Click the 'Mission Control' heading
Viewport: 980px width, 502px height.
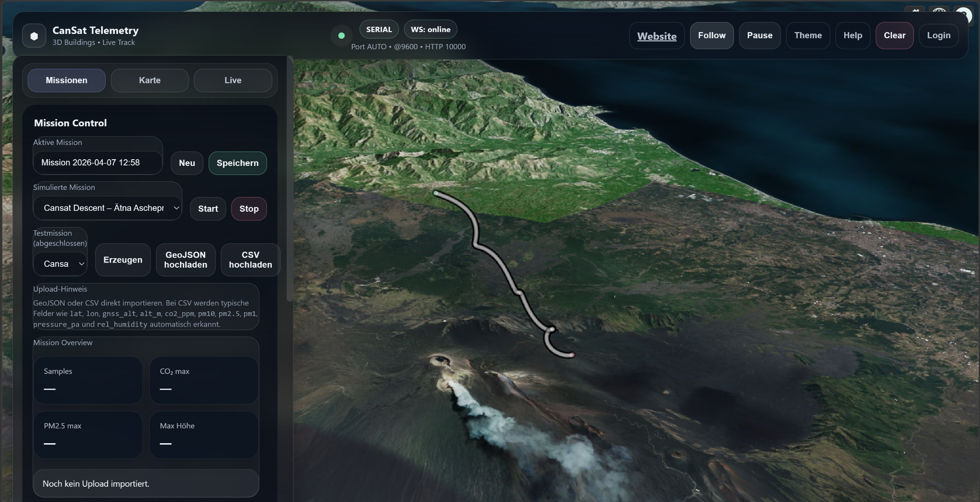click(x=70, y=123)
